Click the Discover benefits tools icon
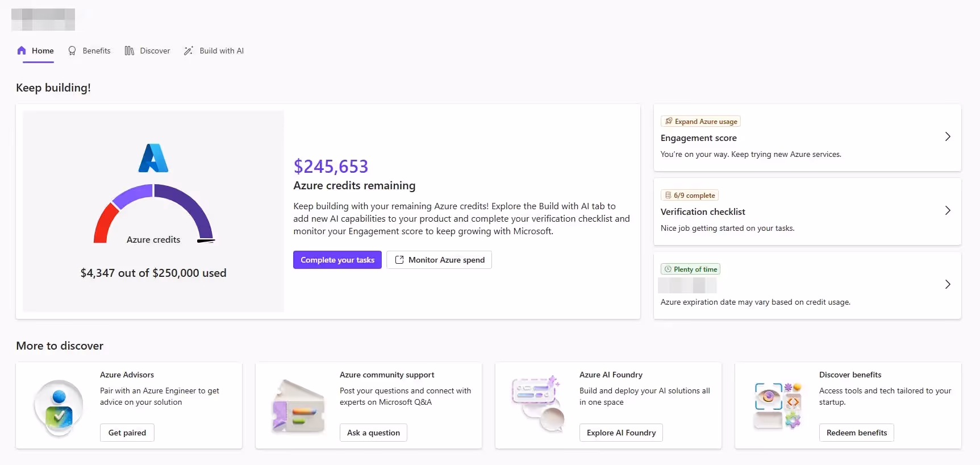 (x=777, y=405)
